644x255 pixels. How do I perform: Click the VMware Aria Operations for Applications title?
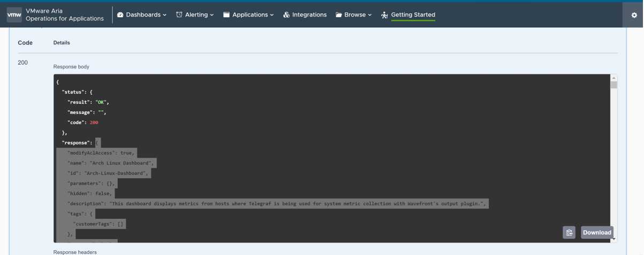click(x=64, y=15)
